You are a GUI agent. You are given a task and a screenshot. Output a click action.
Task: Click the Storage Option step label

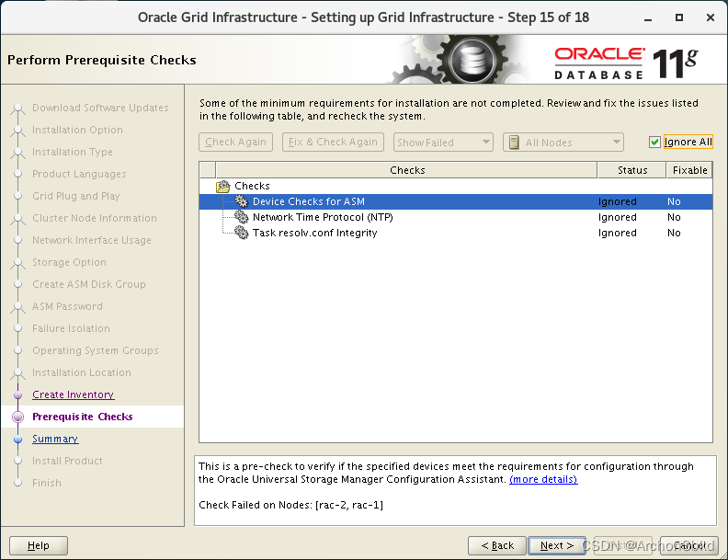(69, 262)
